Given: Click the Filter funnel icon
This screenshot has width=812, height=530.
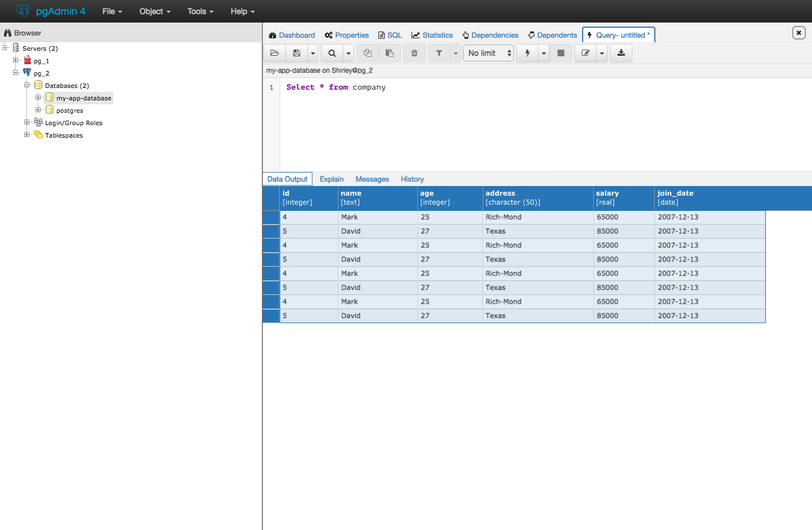Looking at the screenshot, I should (439, 53).
